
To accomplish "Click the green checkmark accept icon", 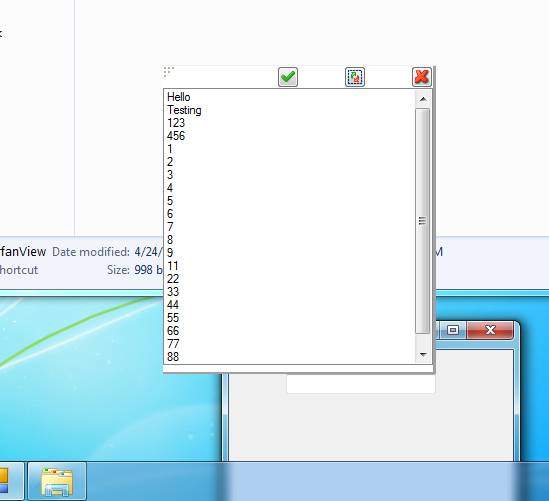I will pyautogui.click(x=288, y=77).
